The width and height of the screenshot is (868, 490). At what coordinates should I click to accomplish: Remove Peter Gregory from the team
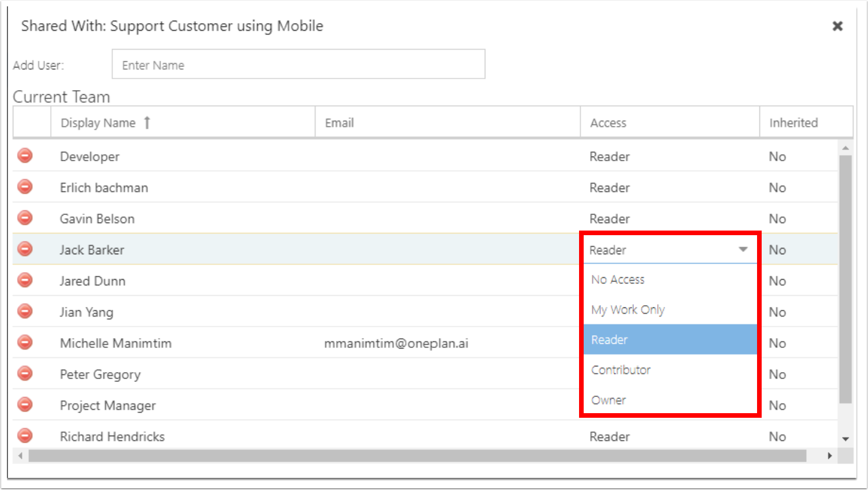pyautogui.click(x=25, y=374)
